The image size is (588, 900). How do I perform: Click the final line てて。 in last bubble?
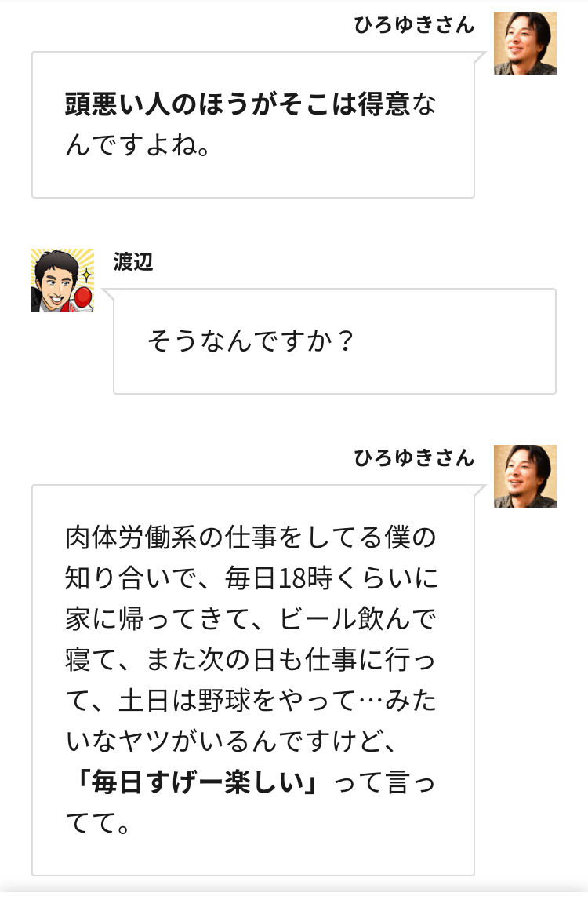tap(97, 823)
